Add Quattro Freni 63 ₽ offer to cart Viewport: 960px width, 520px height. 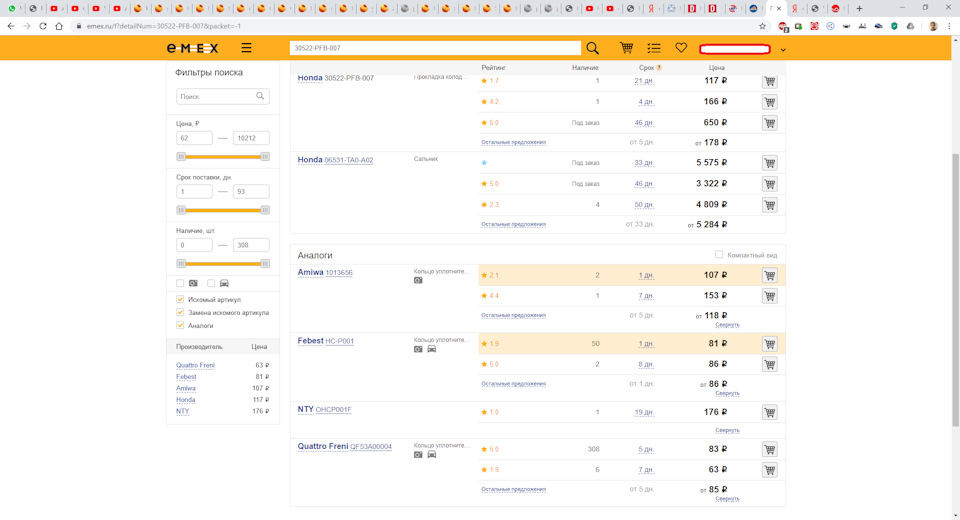tap(770, 470)
